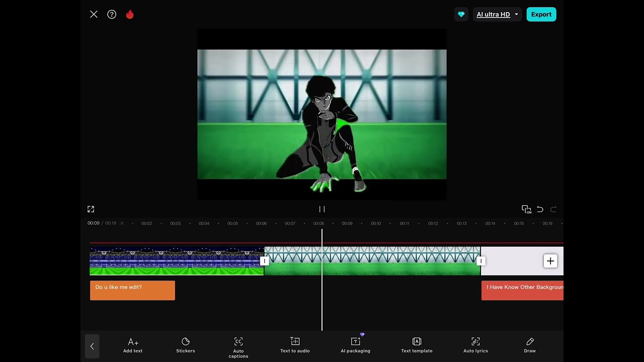644x362 pixels.
Task: Pause playback with the pause button
Action: pos(322,209)
